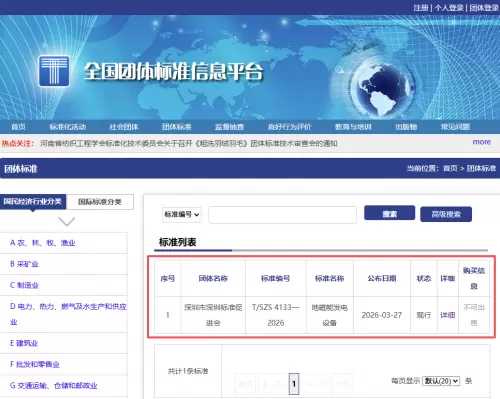Click the platform logo icon in banner
Viewport: 500px width, 399px height.
pyautogui.click(x=54, y=71)
